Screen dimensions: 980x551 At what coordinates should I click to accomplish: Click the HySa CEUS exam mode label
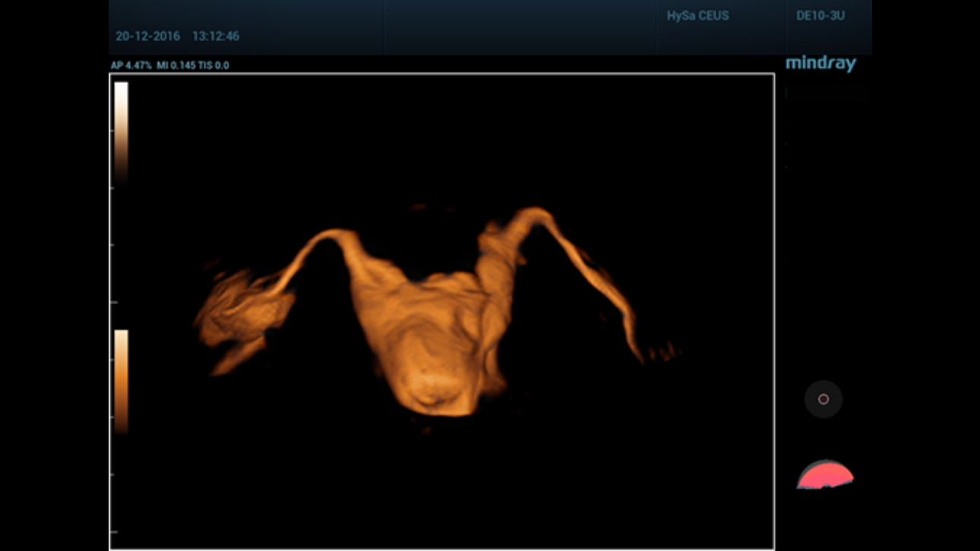(x=697, y=16)
